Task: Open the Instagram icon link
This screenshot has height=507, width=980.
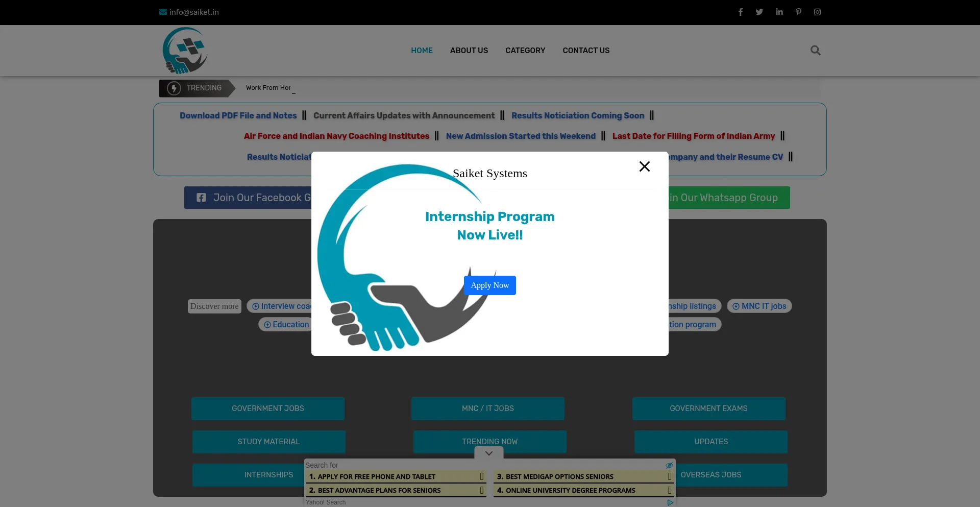Action: tap(817, 12)
